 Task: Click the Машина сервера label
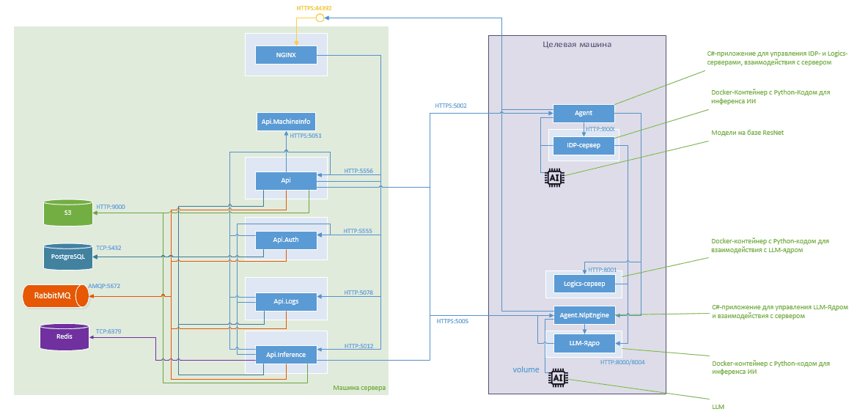tap(358, 387)
